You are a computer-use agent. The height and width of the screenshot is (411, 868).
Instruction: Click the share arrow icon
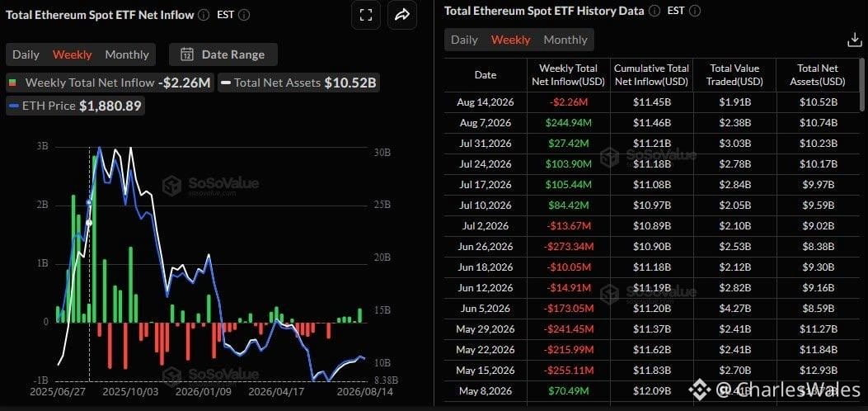pyautogui.click(x=402, y=15)
